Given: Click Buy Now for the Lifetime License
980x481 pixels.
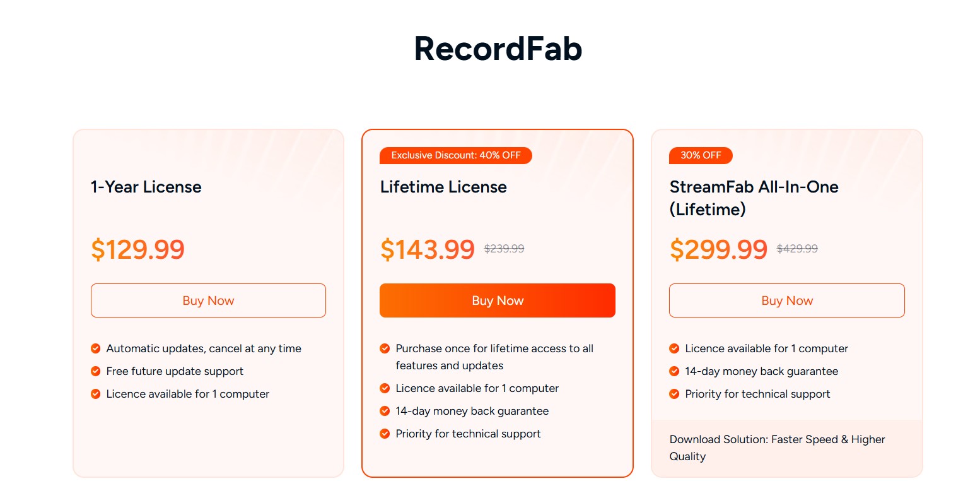Looking at the screenshot, I should pyautogui.click(x=497, y=300).
